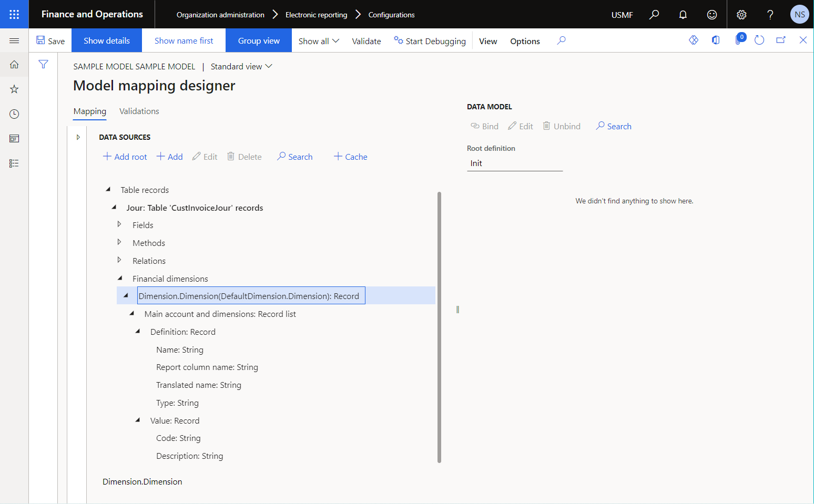
Task: Expand the Relations node
Action: [119, 260]
